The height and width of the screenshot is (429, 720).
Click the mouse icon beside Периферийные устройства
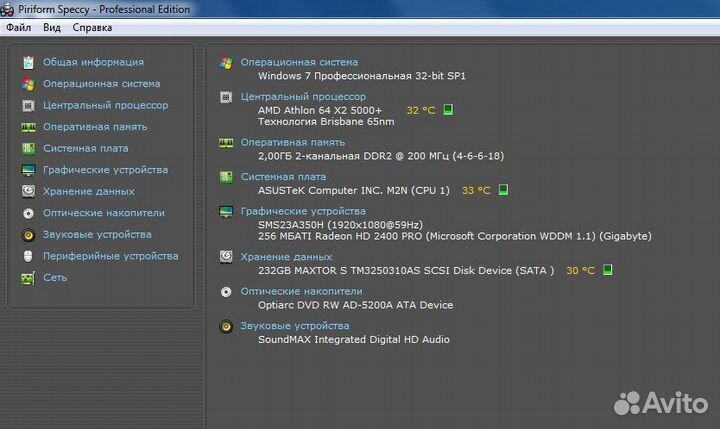tap(28, 256)
